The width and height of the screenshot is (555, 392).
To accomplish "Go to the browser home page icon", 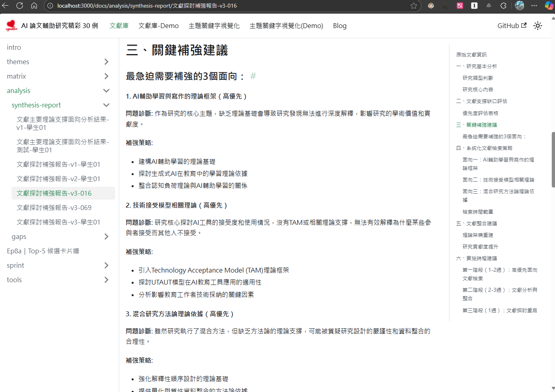I will point(34,6).
